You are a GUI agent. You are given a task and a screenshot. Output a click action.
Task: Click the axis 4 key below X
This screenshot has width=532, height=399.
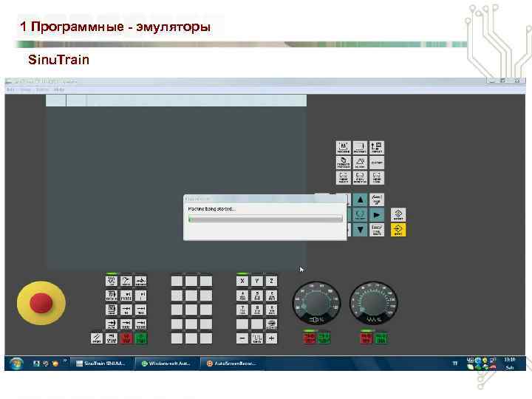pos(242,296)
